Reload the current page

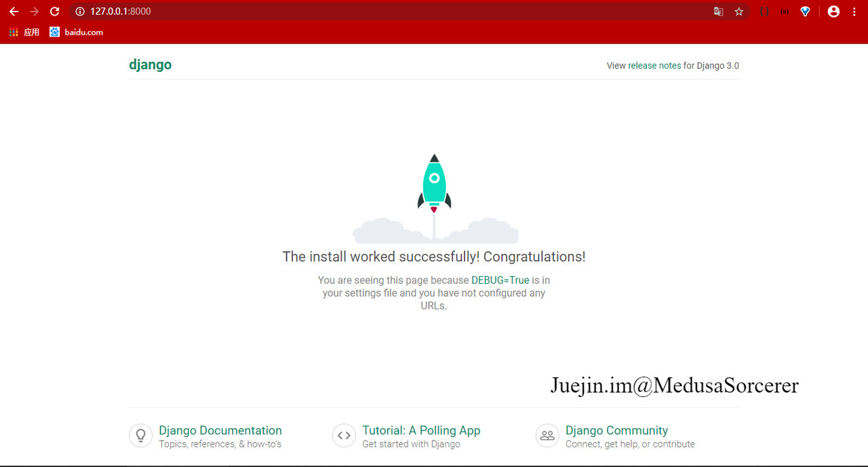click(x=55, y=12)
